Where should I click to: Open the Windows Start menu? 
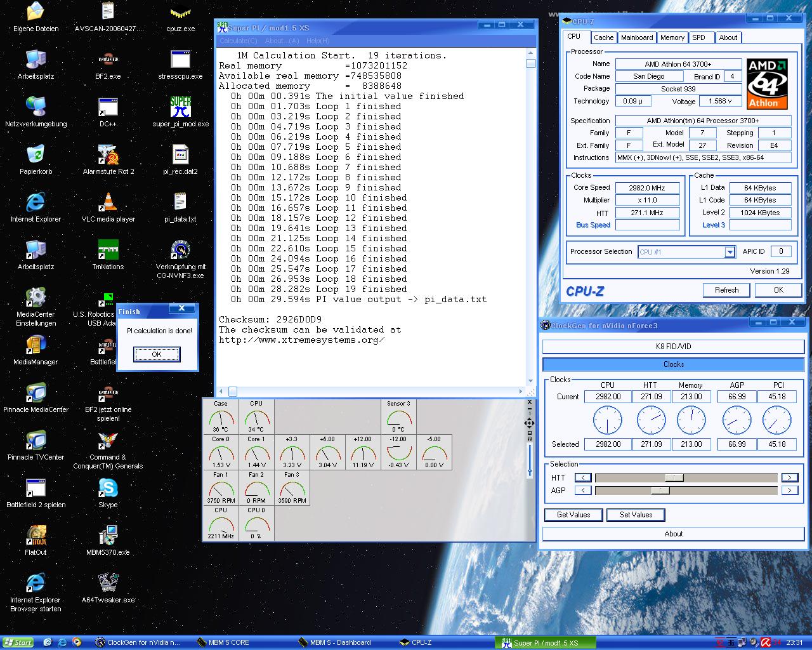coord(17,642)
